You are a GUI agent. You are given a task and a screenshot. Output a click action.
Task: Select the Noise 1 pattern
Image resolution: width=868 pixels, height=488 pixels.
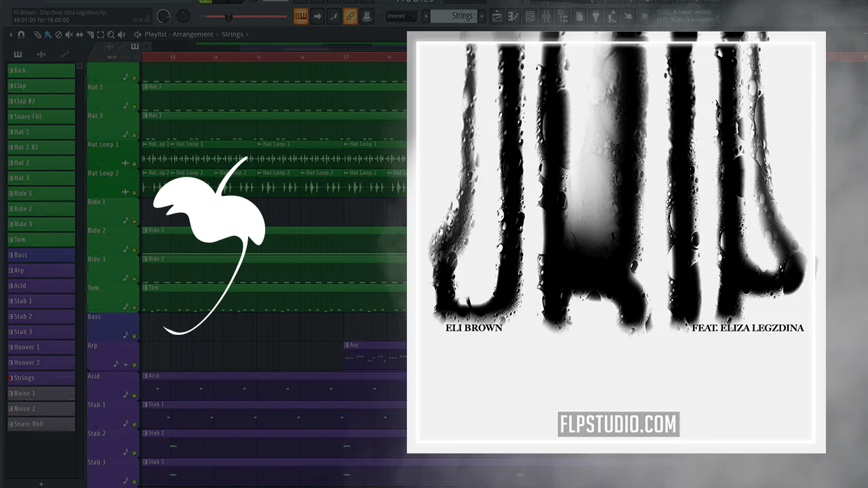[41, 393]
